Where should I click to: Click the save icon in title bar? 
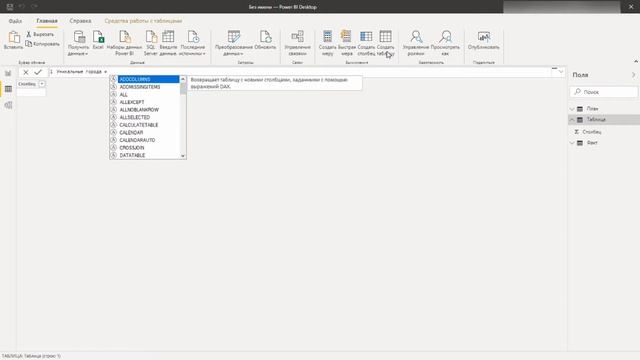[x=10, y=7]
